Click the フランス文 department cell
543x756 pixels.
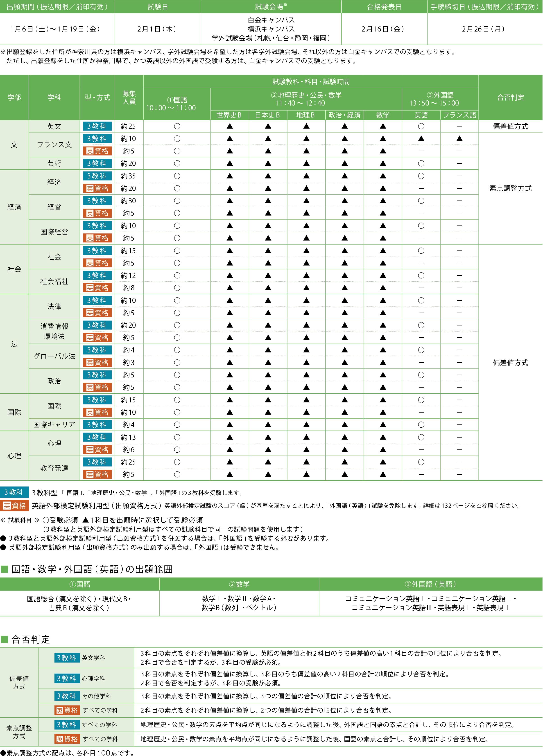[54, 145]
